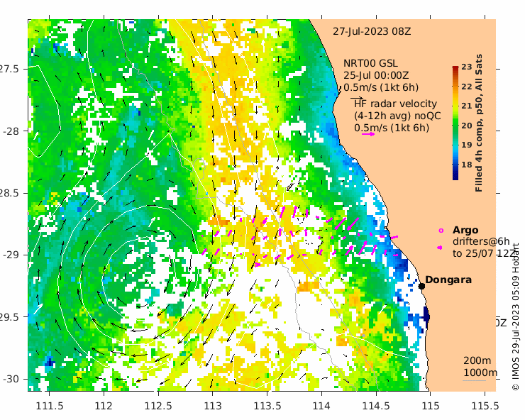Click the latitude tick label -29
The width and height of the screenshot is (525, 420).
(11, 255)
